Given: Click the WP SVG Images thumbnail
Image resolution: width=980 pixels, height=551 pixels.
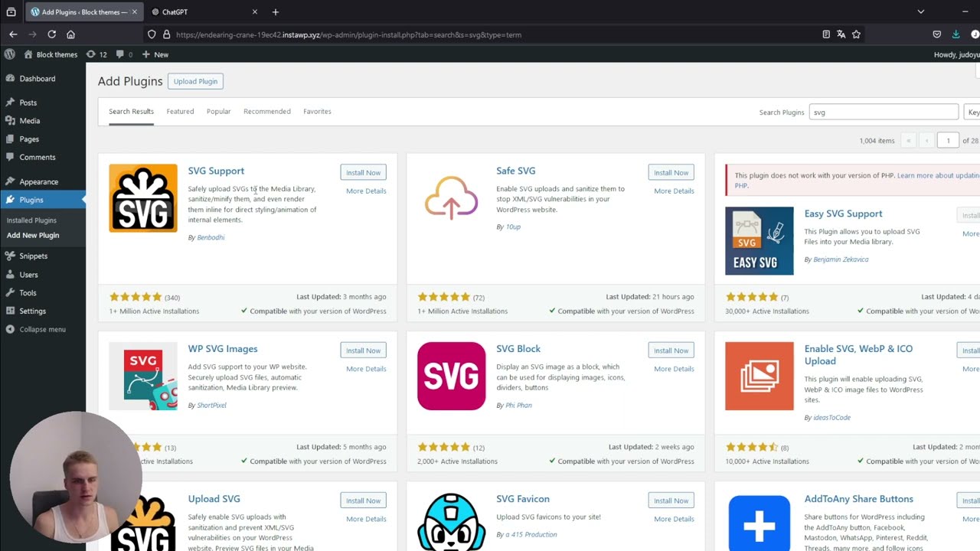Looking at the screenshot, I should 143,376.
